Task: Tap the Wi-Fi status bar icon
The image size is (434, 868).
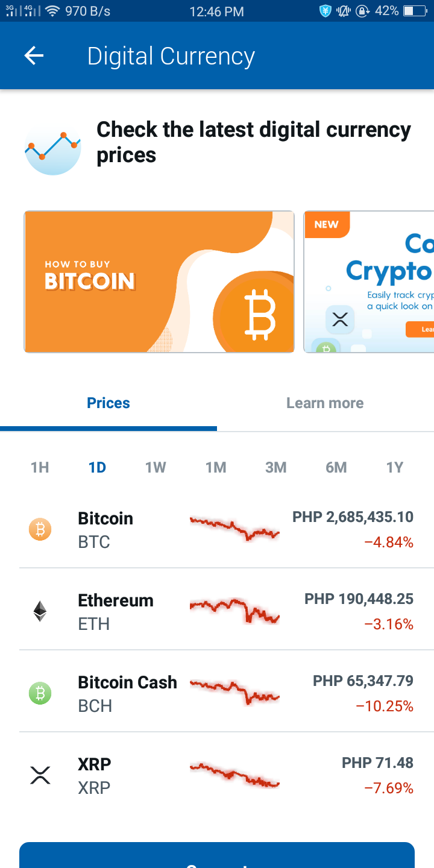Action: pyautogui.click(x=52, y=11)
